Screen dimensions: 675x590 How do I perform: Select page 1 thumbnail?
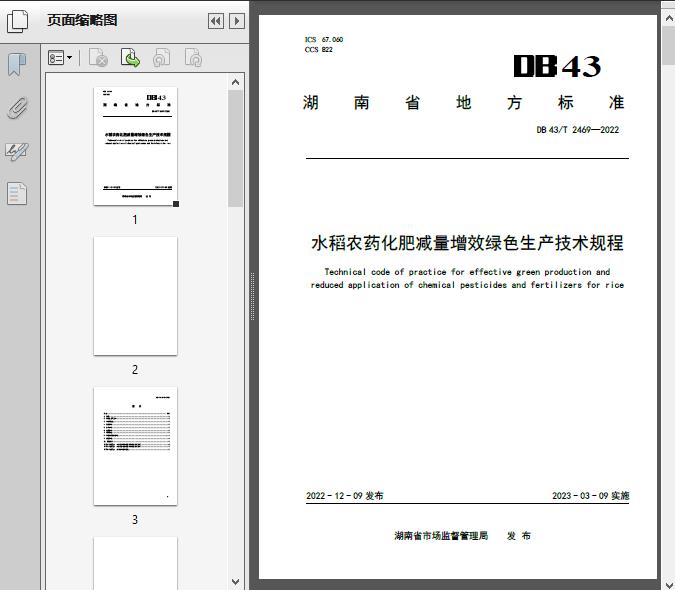(135, 146)
